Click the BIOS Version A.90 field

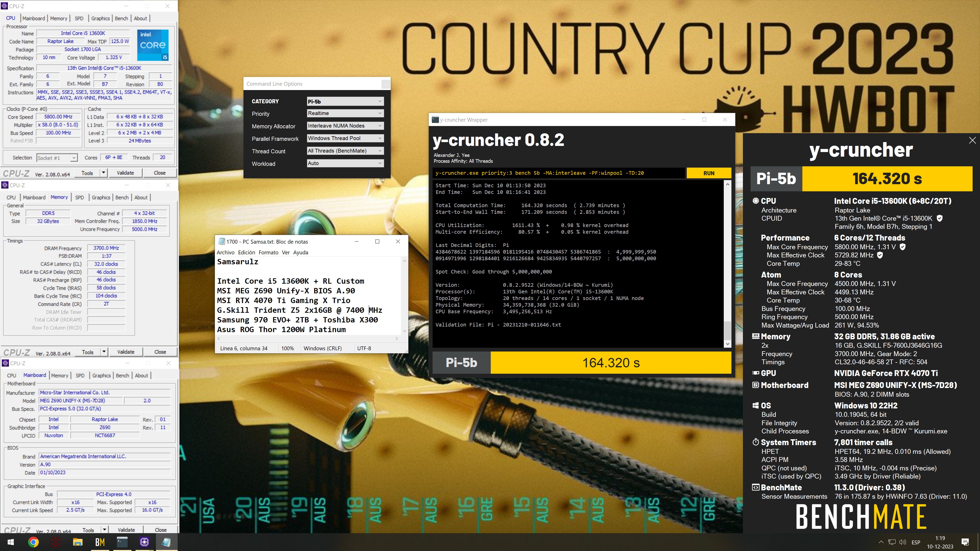pos(105,464)
